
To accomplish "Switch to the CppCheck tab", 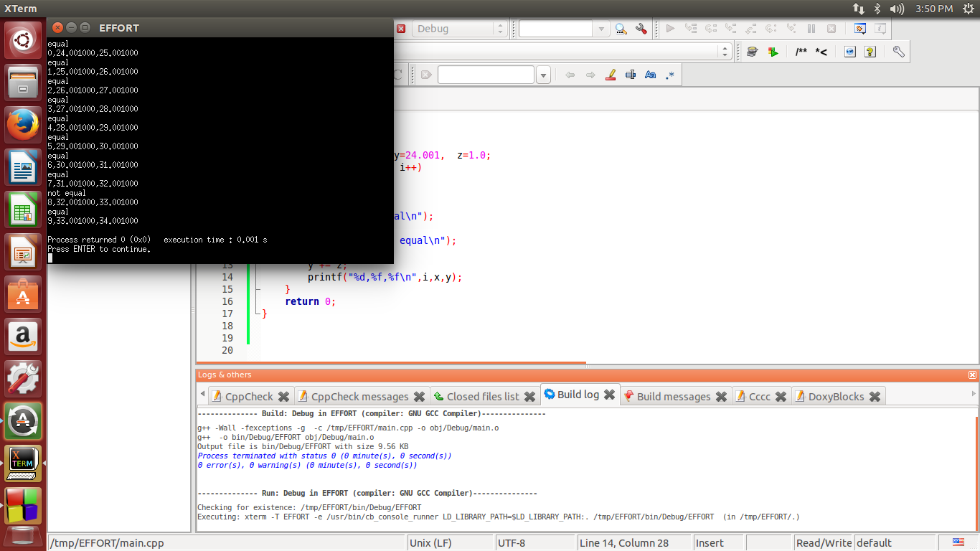I will (249, 396).
